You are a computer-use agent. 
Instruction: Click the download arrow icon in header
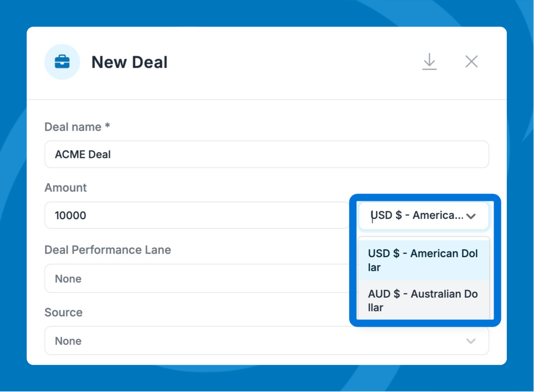429,61
